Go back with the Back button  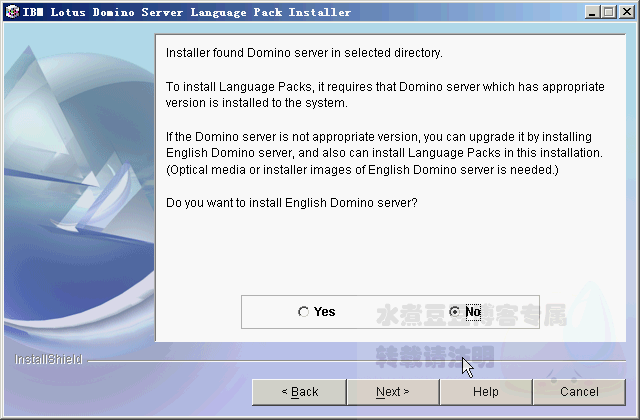point(299,392)
